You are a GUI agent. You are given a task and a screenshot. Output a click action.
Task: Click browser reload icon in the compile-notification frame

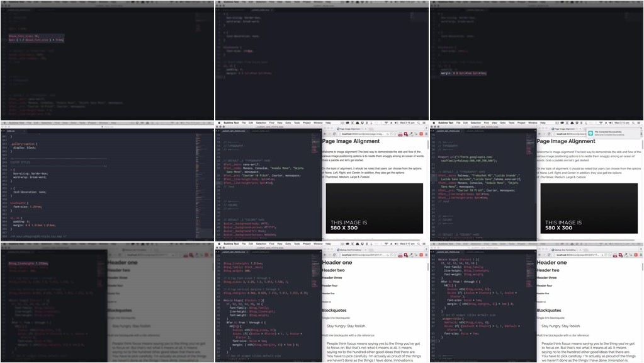coord(549,134)
